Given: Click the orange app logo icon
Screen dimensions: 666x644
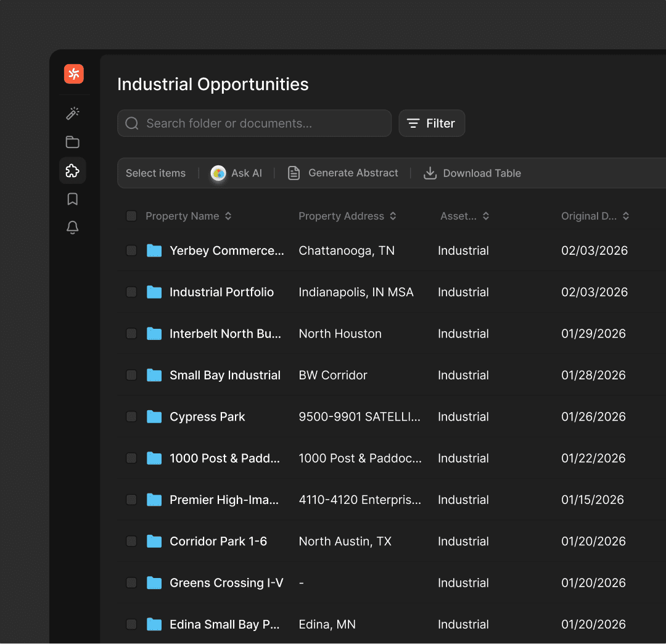Looking at the screenshot, I should point(74,74).
